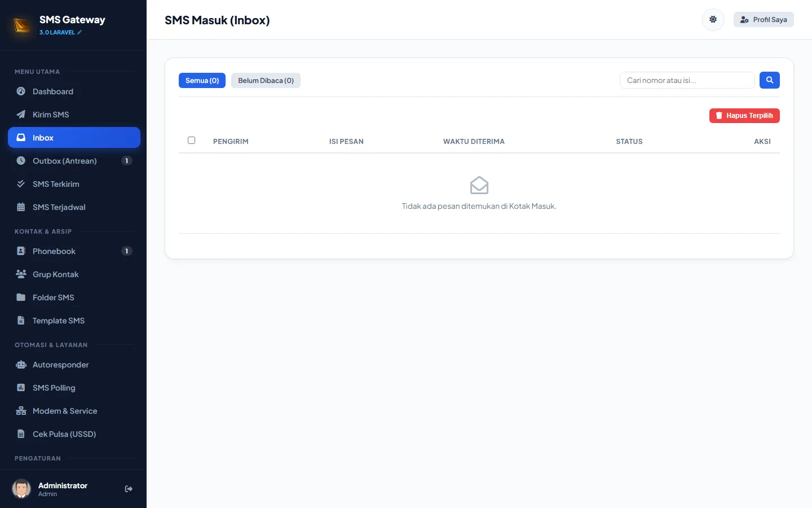The width and height of the screenshot is (812, 508).
Task: Focus the Cari nomor atau isi search field
Action: tap(687, 80)
